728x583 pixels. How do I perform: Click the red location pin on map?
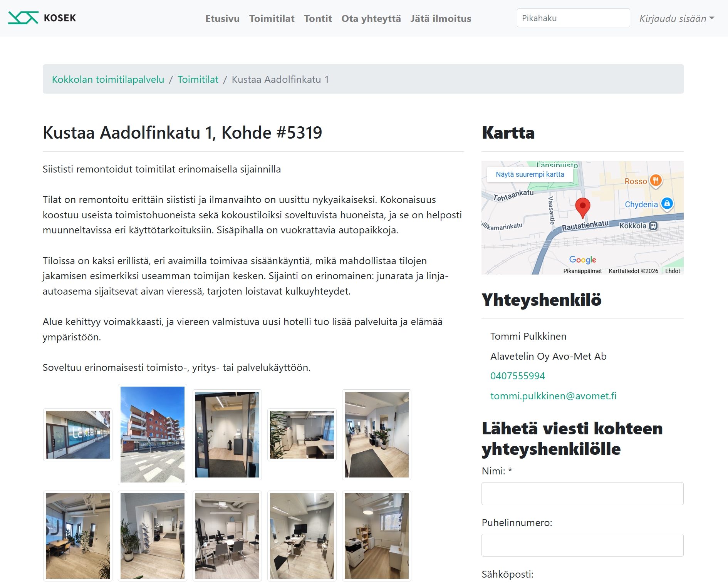[x=582, y=207]
